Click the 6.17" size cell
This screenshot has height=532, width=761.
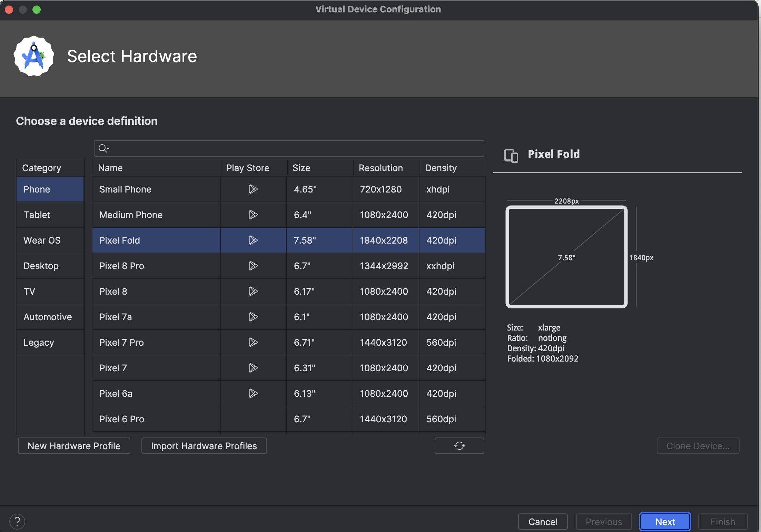pyautogui.click(x=320, y=291)
